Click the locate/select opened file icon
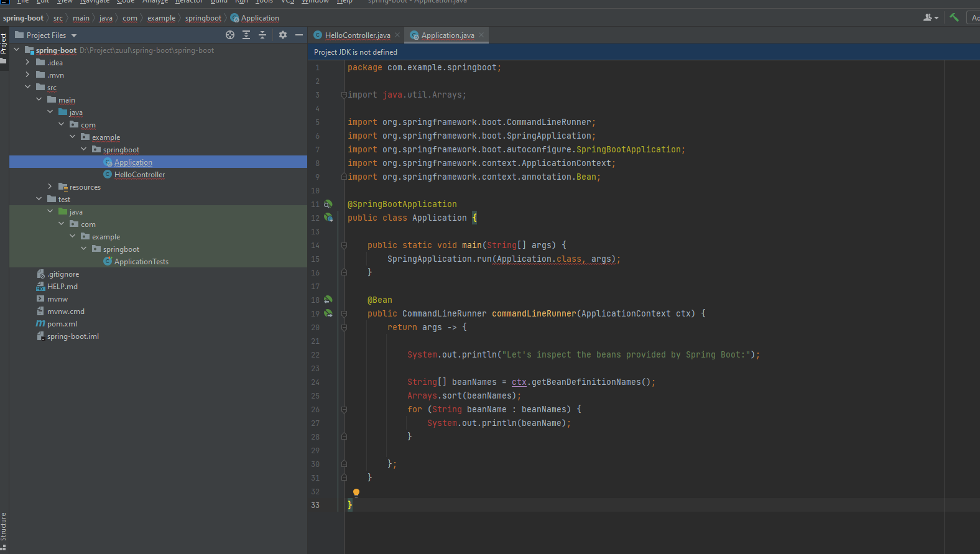 coord(230,35)
